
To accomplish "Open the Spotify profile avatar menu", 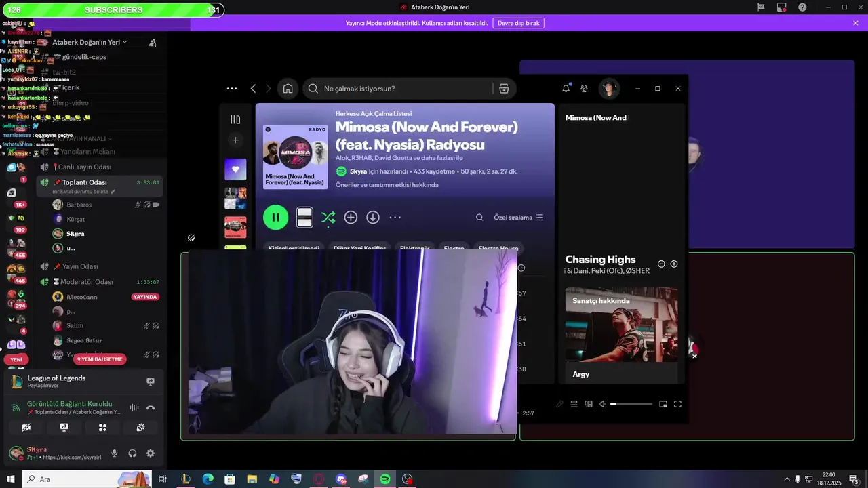I will coord(609,89).
